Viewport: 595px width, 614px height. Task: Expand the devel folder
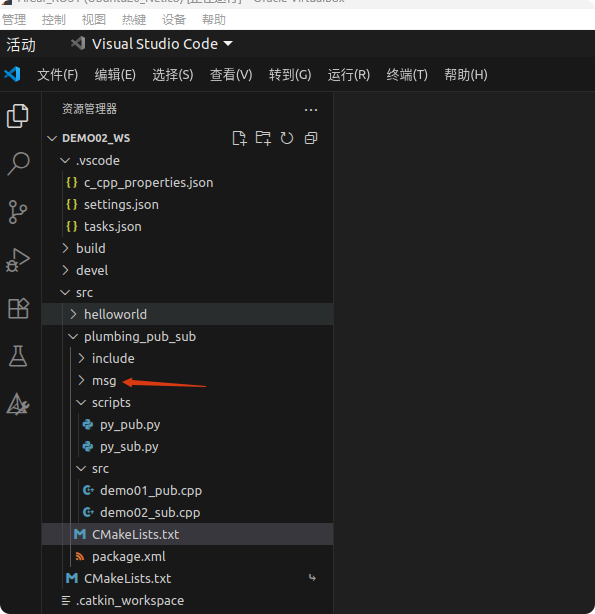pyautogui.click(x=65, y=270)
